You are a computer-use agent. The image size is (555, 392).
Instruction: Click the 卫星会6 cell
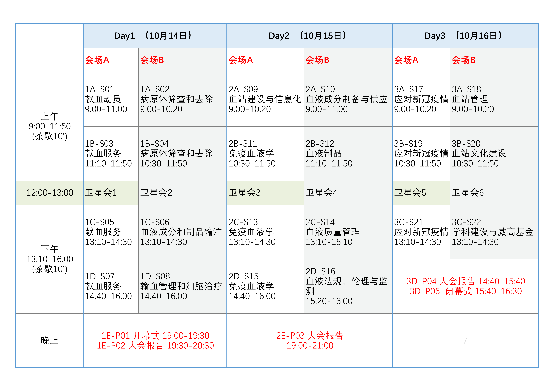click(494, 193)
